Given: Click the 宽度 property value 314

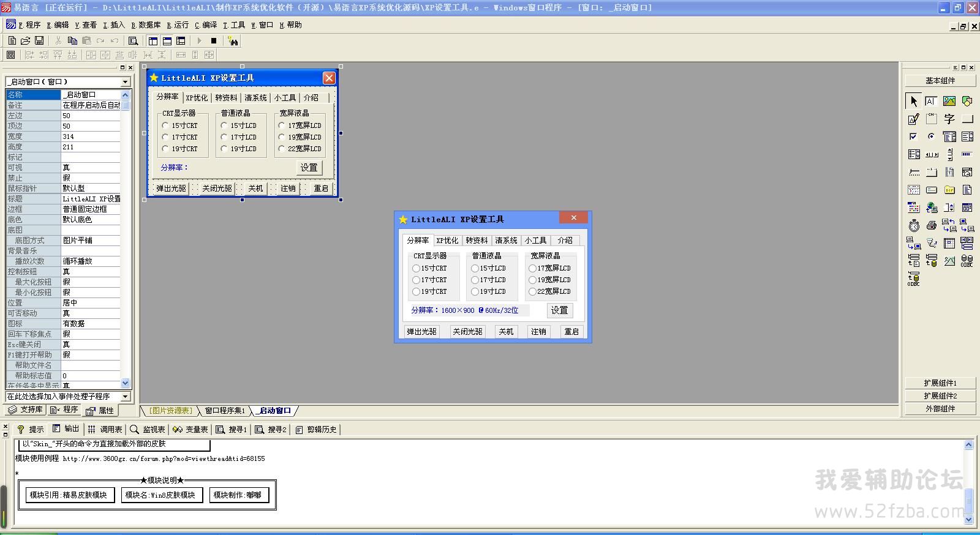Looking at the screenshot, I should [x=91, y=137].
